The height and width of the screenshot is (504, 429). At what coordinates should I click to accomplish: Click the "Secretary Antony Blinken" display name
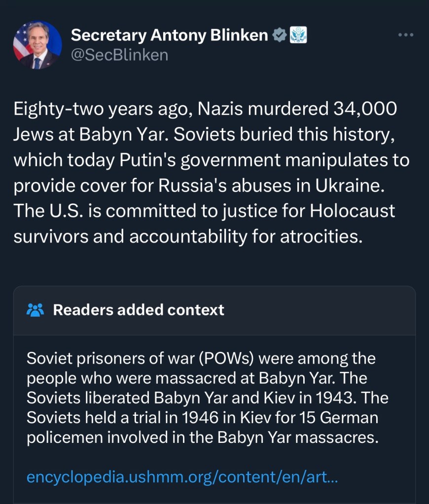169,35
